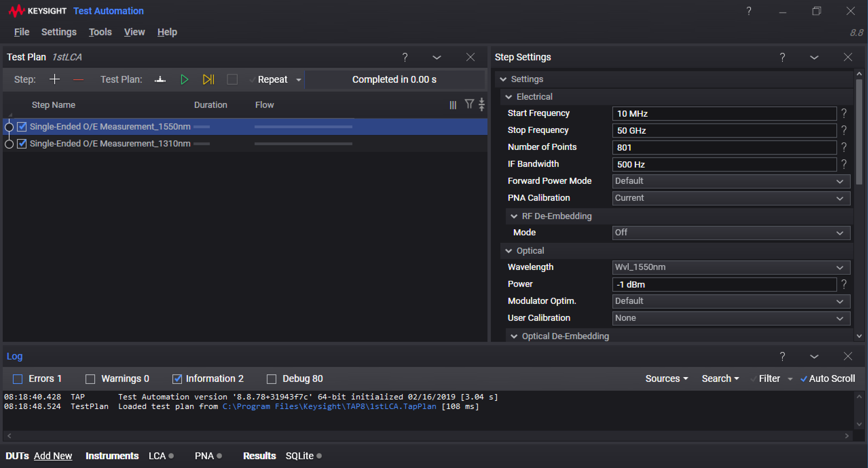Click the stop test plan square icon
Image resolution: width=868 pixels, height=468 pixels.
(232, 79)
